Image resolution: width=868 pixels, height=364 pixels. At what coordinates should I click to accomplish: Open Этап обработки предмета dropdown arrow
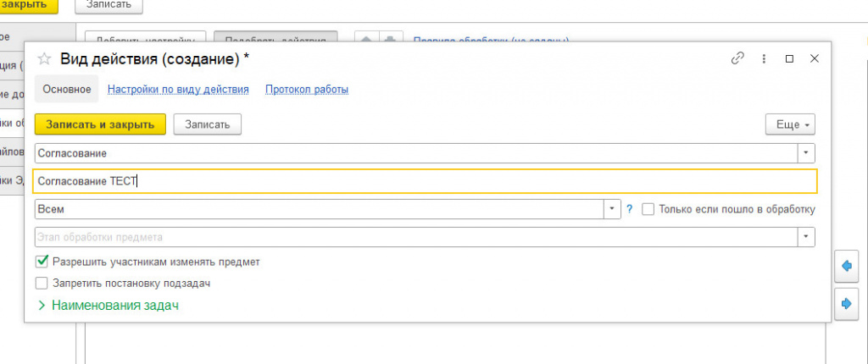coord(806,237)
